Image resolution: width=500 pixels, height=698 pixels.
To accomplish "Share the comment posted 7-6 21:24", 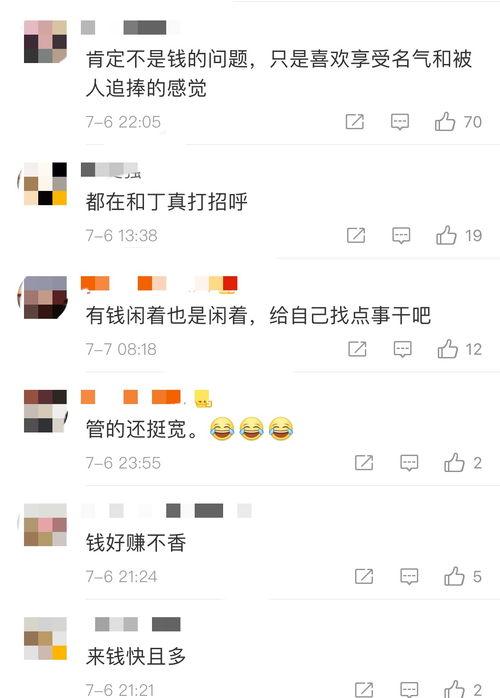I will 364,576.
